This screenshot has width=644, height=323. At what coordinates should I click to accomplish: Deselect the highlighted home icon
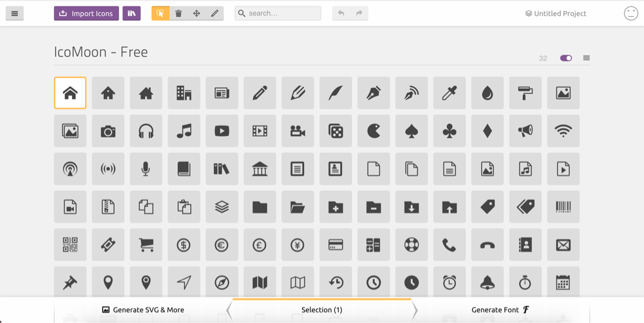click(70, 93)
